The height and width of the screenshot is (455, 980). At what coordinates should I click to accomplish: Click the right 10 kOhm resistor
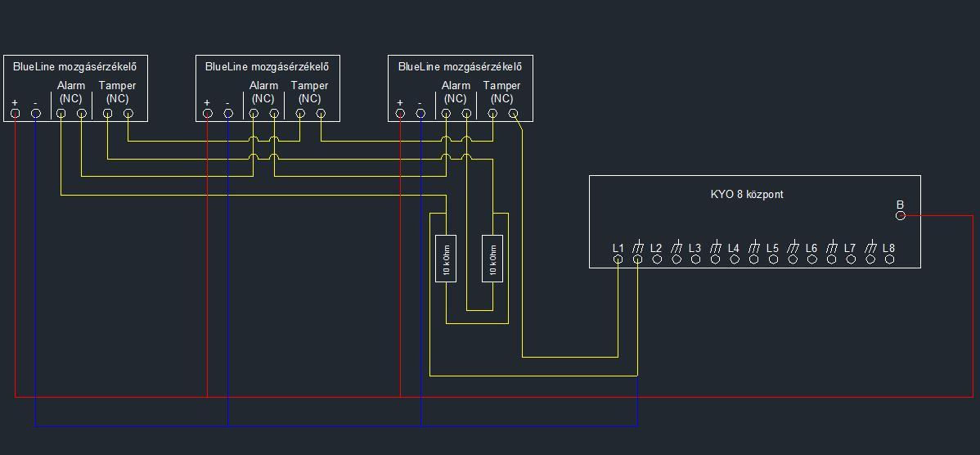click(492, 259)
